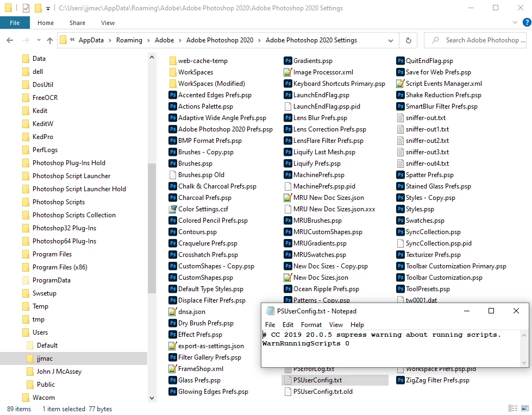Click the Ps icon of ZigZag Filter Prefs.psp
Image resolution: width=532 pixels, height=415 pixels.
tap(400, 380)
